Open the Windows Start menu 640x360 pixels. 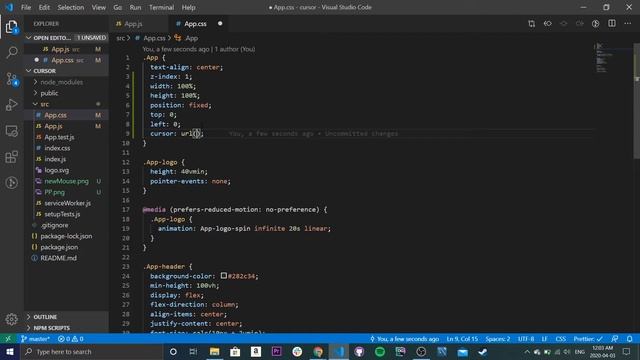[x=10, y=351]
